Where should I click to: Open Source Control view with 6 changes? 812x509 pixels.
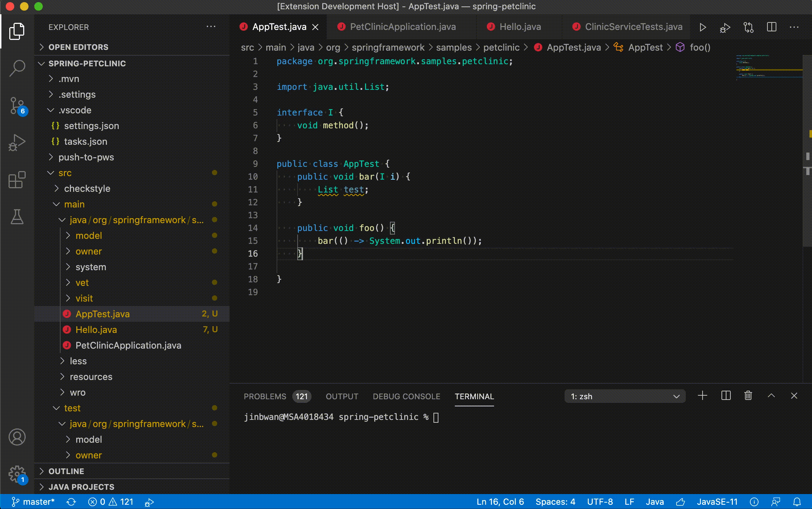pyautogui.click(x=17, y=106)
